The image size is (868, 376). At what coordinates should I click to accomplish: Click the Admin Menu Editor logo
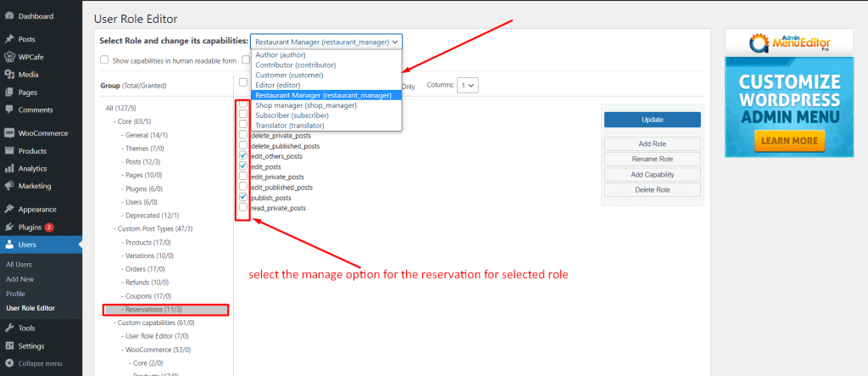789,42
